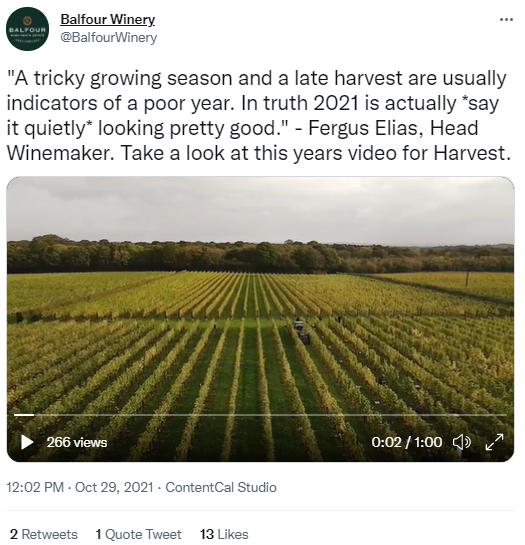Image resolution: width=525 pixels, height=545 pixels.
Task: View the 1 Quote Tweet list
Action: [138, 534]
